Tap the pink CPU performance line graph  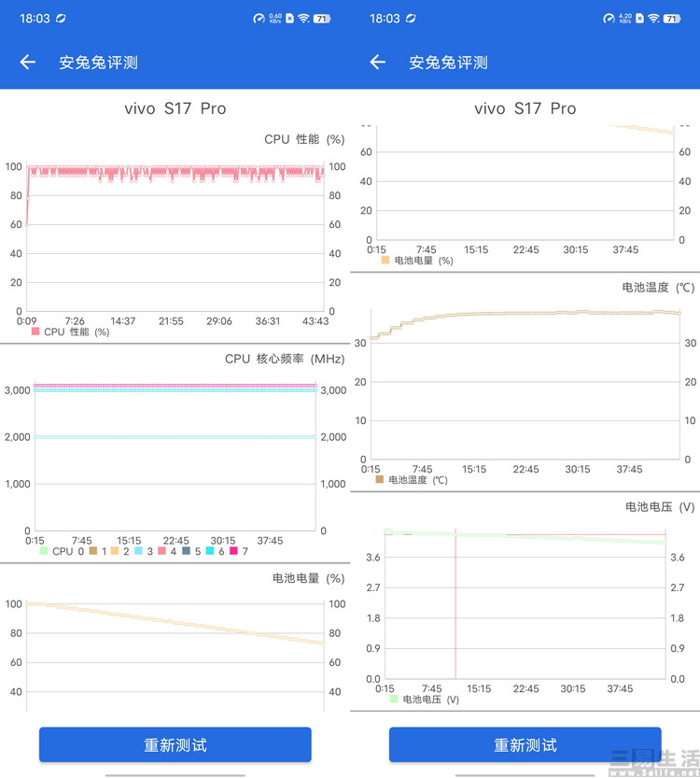[x=175, y=173]
